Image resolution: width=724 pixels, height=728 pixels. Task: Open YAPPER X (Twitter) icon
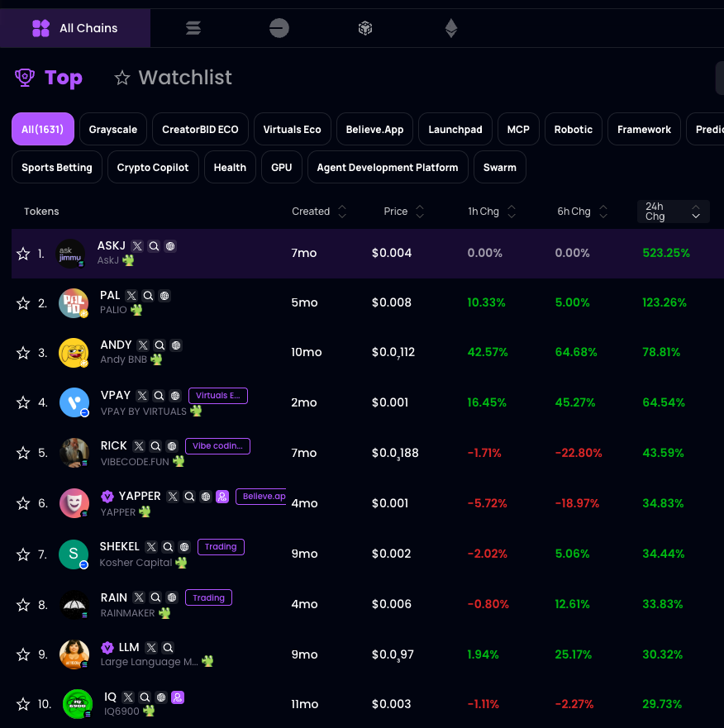pos(173,497)
